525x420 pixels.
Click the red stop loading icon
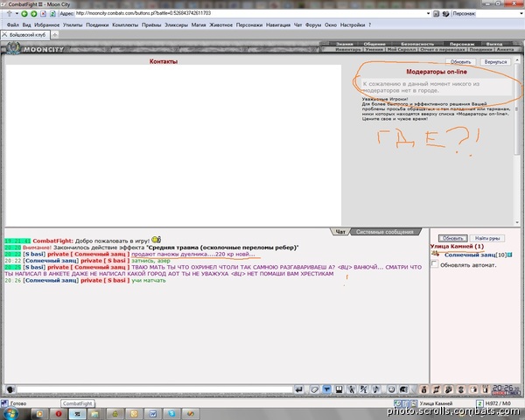click(43, 14)
